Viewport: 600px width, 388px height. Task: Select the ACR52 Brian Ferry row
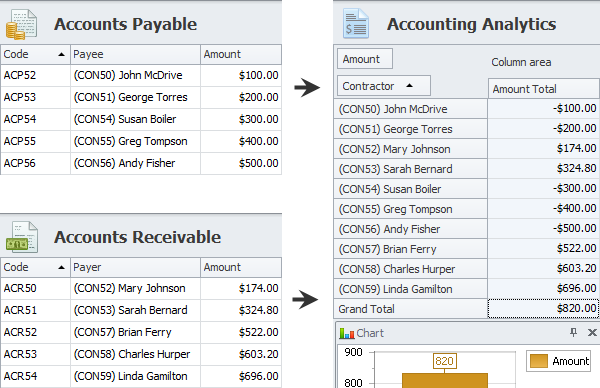[141, 332]
